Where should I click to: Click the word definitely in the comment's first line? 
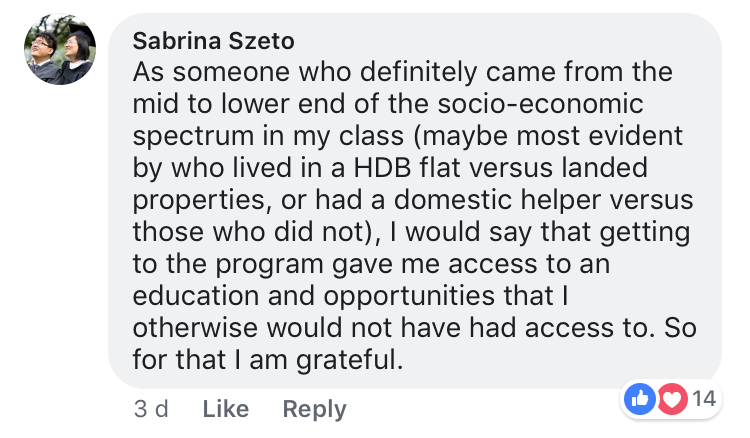click(418, 73)
